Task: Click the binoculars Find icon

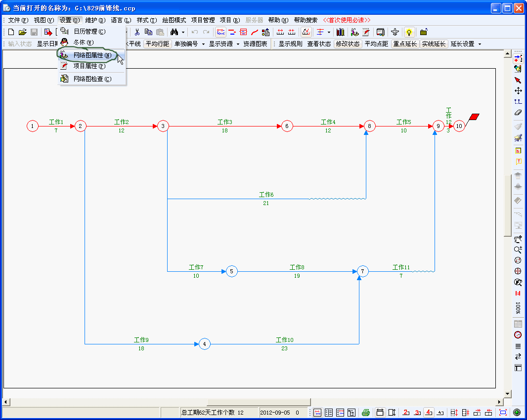Action: [x=174, y=32]
